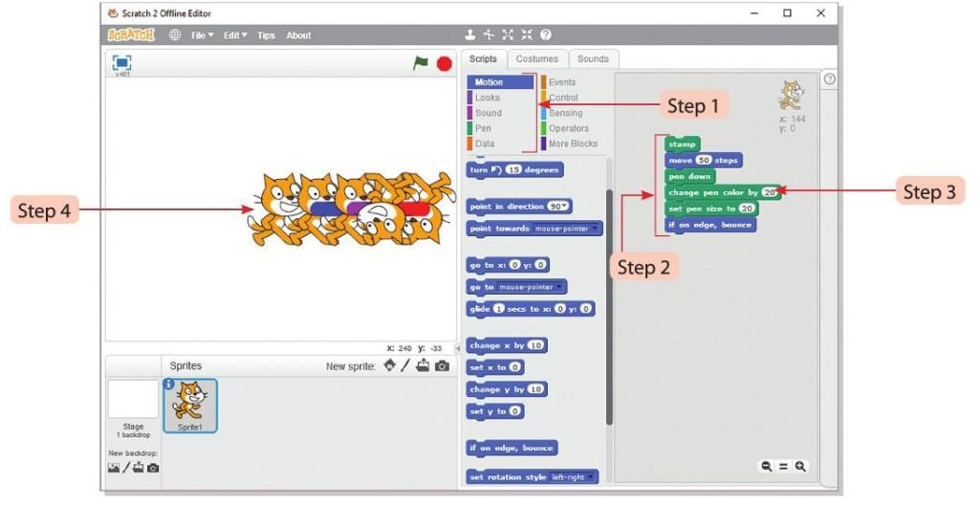Switch to the Costumes tab
Image resolution: width=980 pixels, height=507 pixels.
[x=536, y=59]
